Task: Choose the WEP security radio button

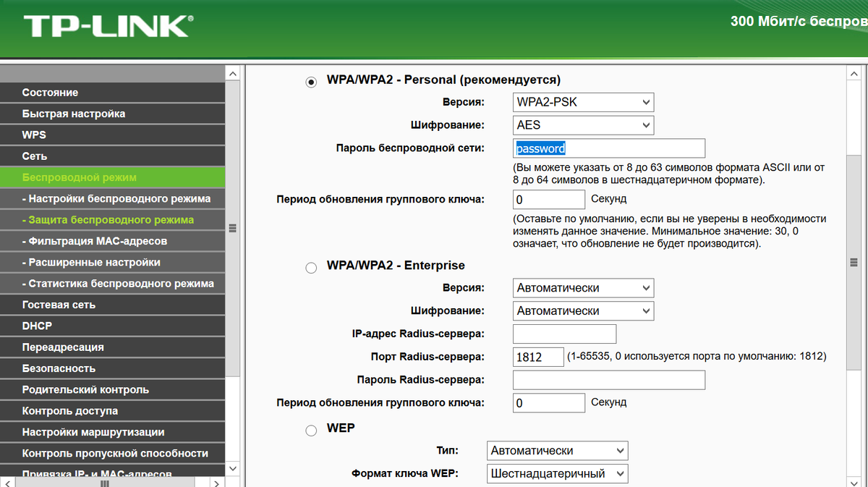Action: [x=311, y=429]
